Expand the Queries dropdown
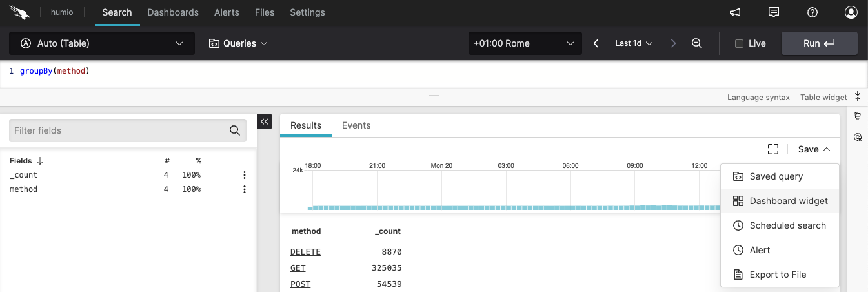Screen dimensions: 868x292 point(238,43)
